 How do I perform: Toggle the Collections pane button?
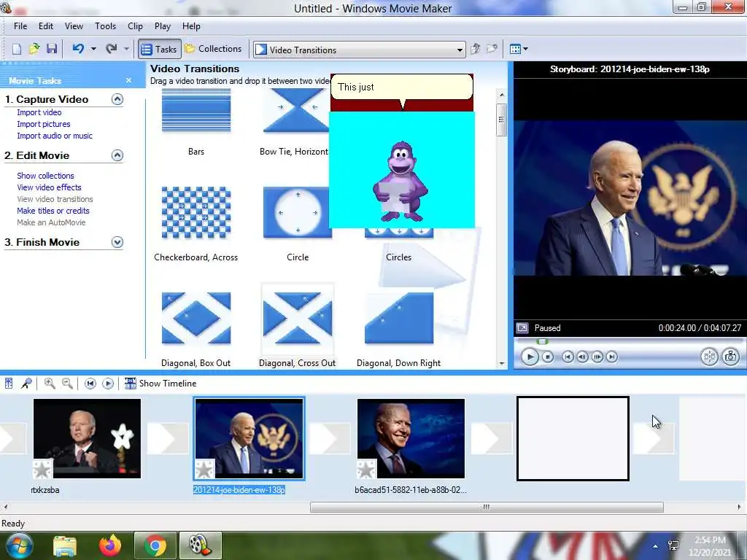[213, 49]
